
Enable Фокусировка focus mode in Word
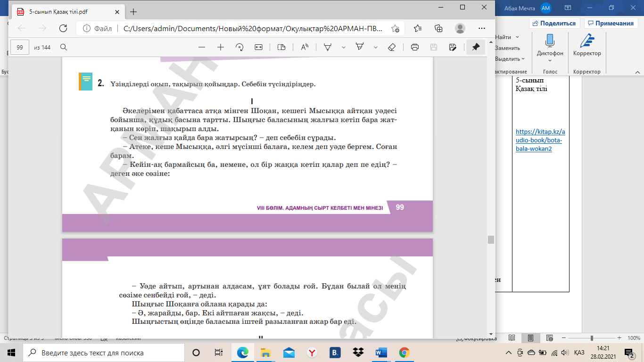477,338
